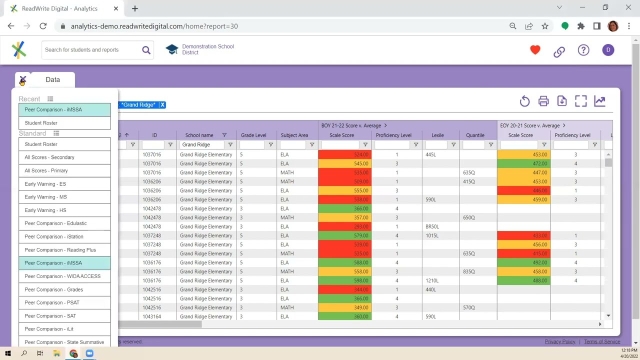The height and width of the screenshot is (360, 640).
Task: Click the ReadWrite Digital logo in header
Action: click(19, 50)
